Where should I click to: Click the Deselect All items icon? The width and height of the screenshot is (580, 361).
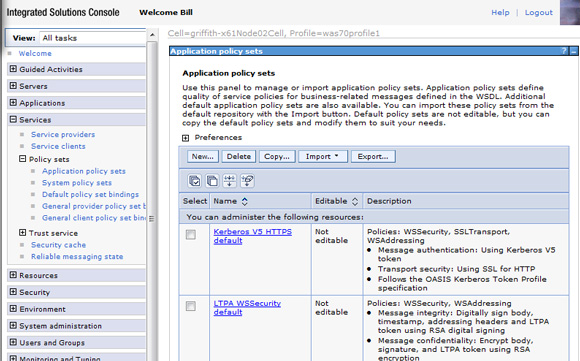pyautogui.click(x=212, y=181)
